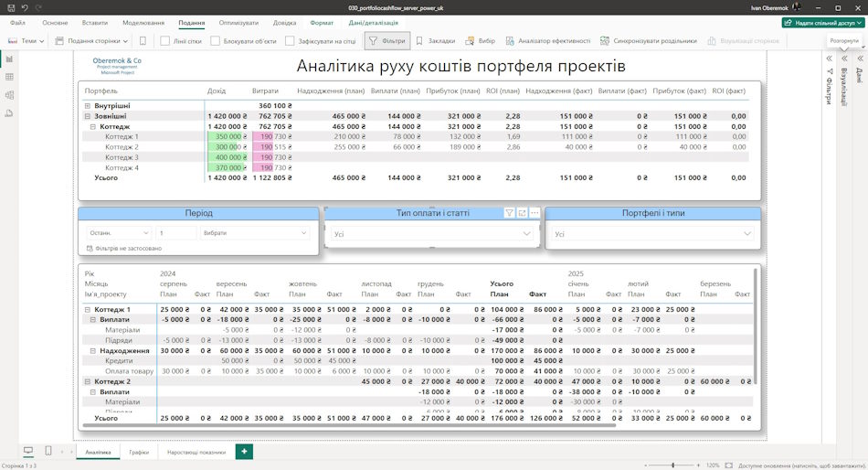Open the Портфелі і типи Усі dropdown

(x=653, y=234)
